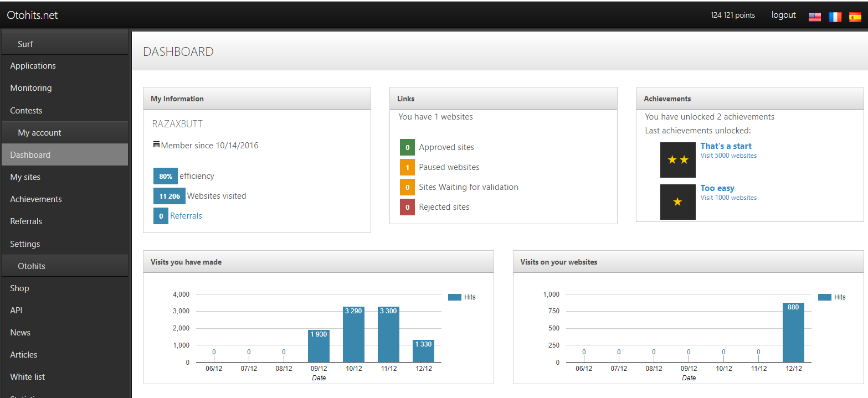This screenshot has width=868, height=398.
Task: Click the two-star That's a start badge
Action: [677, 160]
